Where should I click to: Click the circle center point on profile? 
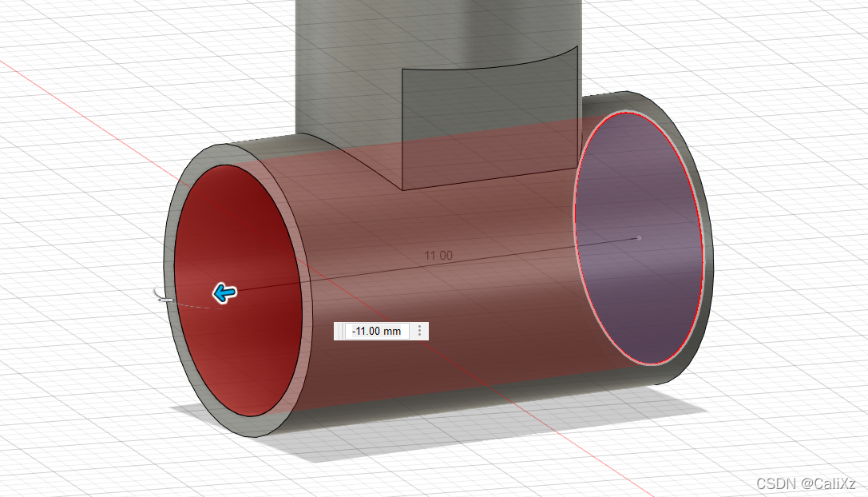[639, 237]
